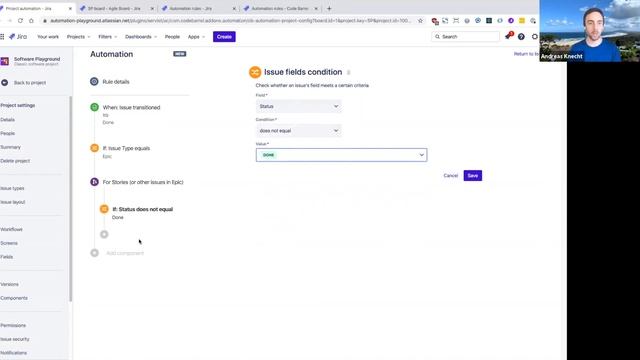Expand the Filters menu
640x360 pixels.
pyautogui.click(x=107, y=37)
